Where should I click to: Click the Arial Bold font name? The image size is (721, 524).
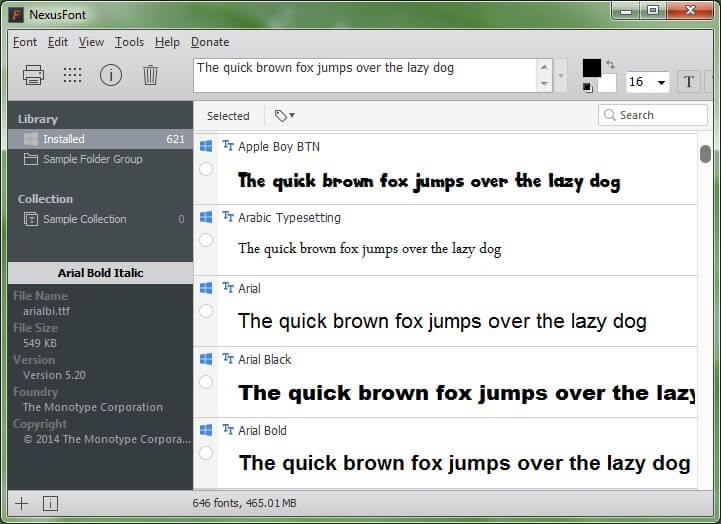(x=262, y=430)
